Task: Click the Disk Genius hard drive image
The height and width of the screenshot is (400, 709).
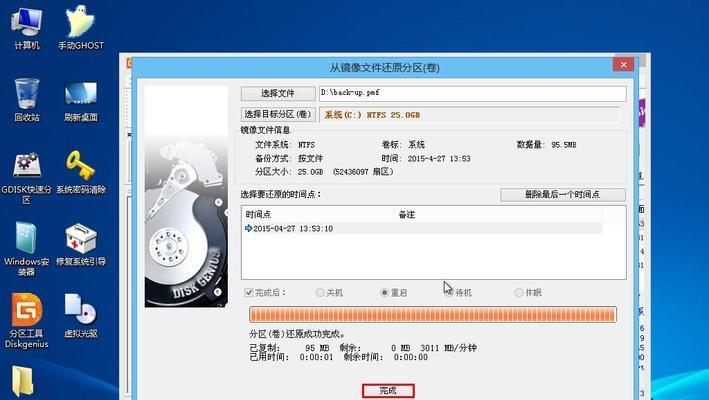Action: click(x=186, y=197)
